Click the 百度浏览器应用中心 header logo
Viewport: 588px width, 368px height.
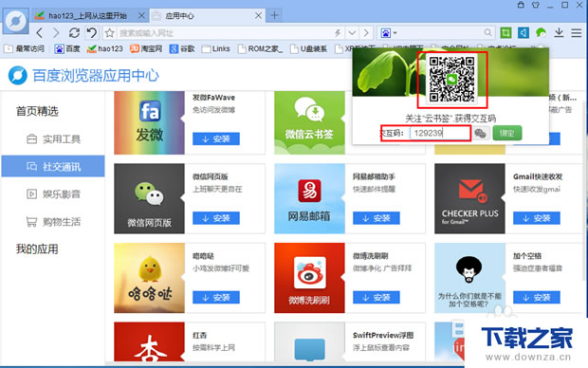pos(83,75)
